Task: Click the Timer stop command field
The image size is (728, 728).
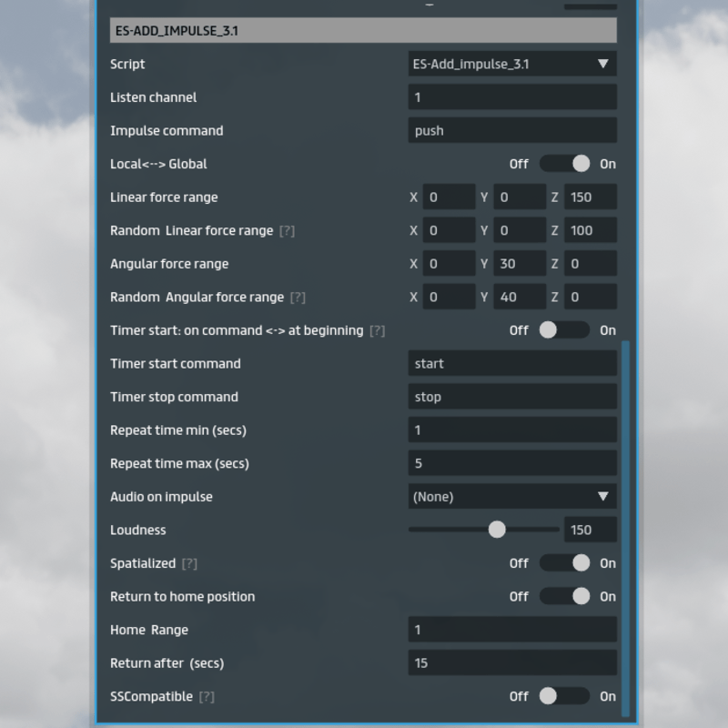Action: click(x=511, y=397)
